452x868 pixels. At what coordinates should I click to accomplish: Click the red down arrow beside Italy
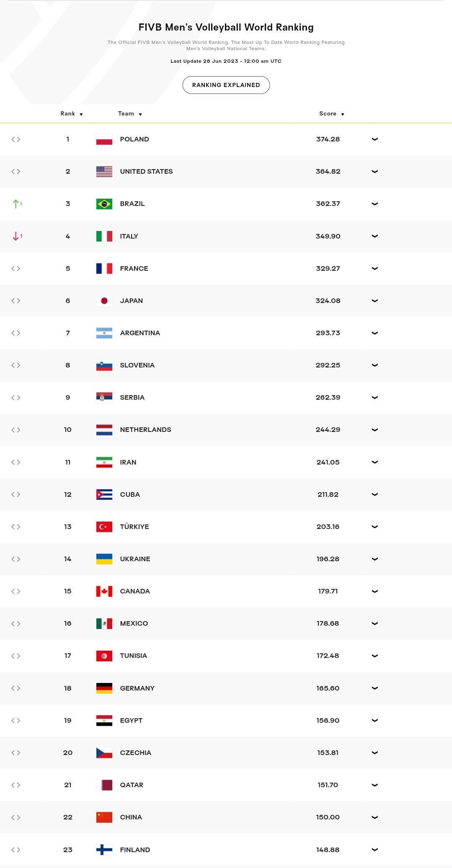coord(16,236)
